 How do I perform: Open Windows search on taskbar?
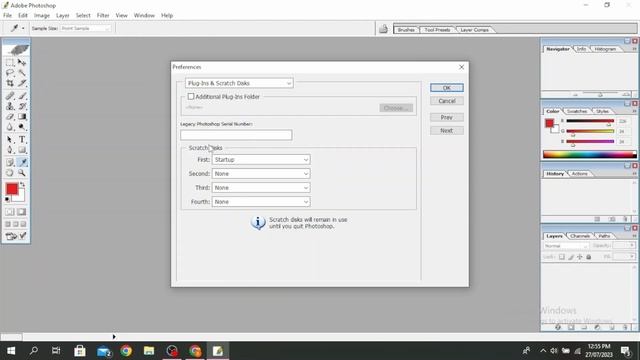coord(34,351)
